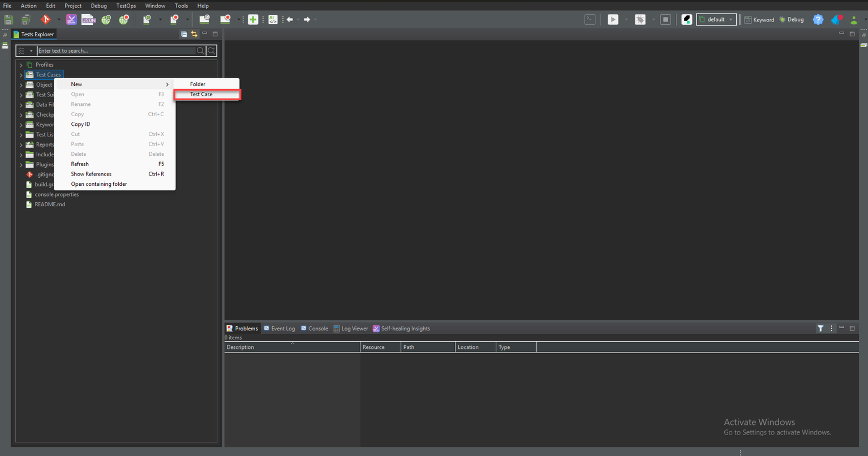
Task: Click the Run play button
Action: [x=613, y=20]
